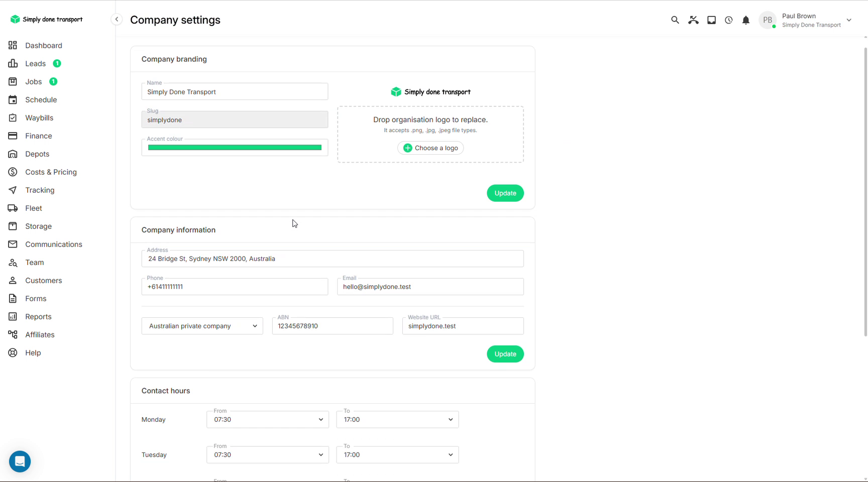
Task: Click the page vertical scrollbar
Action: click(865, 191)
